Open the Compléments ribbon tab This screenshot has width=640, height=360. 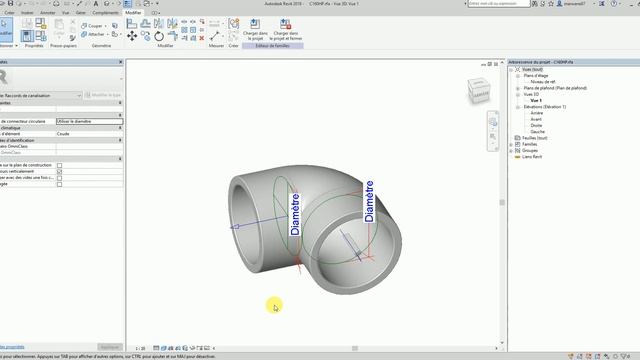[105, 13]
